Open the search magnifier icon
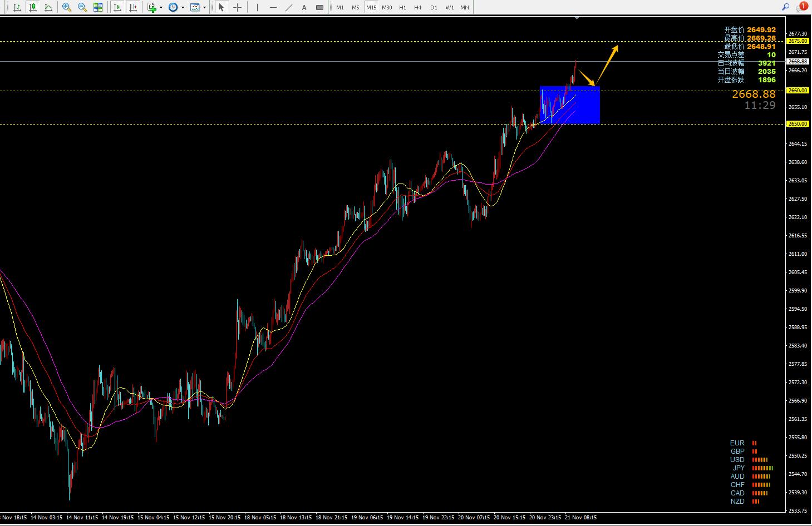This screenshot has width=812, height=526. click(785, 7)
